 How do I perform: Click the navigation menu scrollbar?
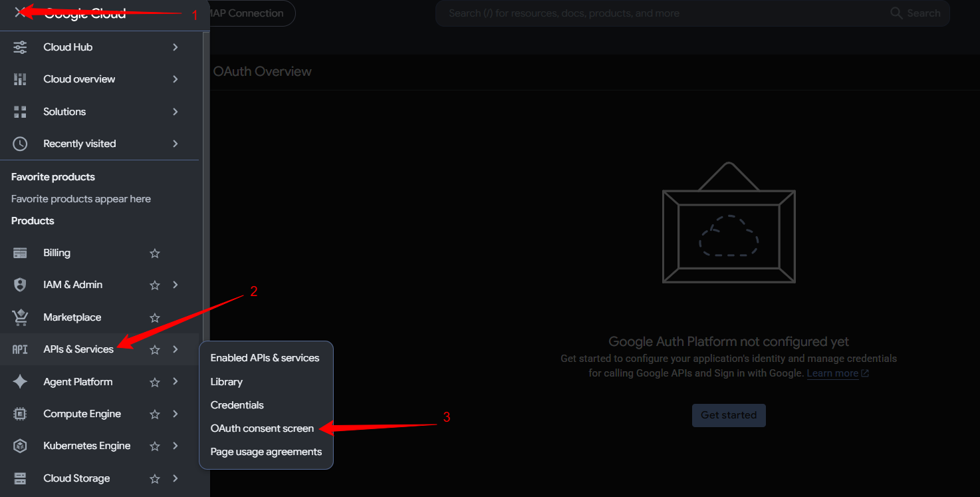click(206, 186)
